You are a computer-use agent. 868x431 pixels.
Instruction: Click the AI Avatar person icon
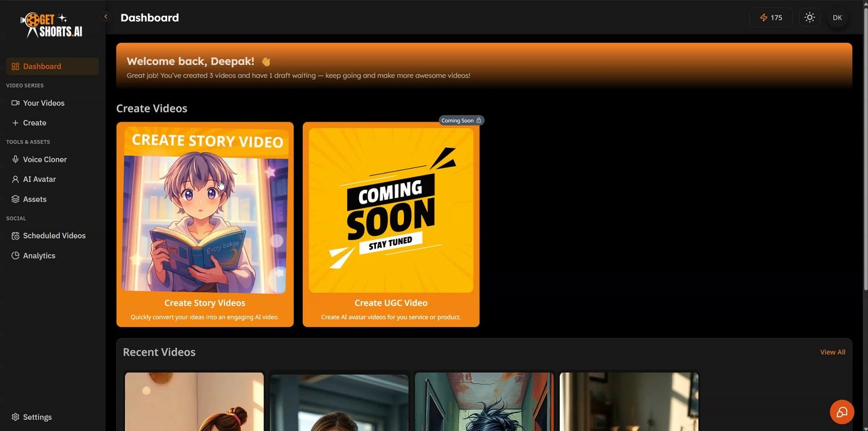coord(16,179)
